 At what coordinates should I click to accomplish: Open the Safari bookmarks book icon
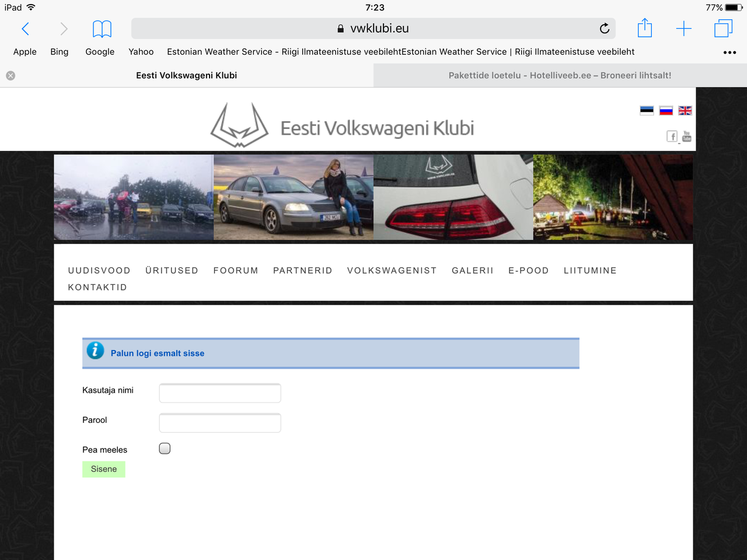pyautogui.click(x=102, y=29)
